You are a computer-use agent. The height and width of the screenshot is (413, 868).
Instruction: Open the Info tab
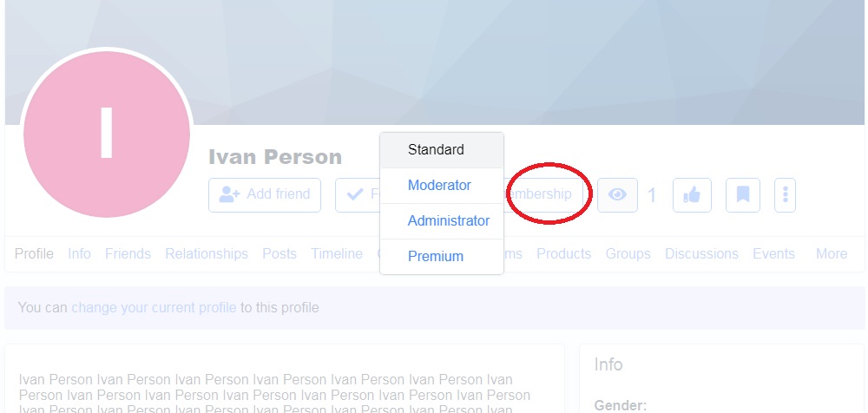[x=79, y=253]
